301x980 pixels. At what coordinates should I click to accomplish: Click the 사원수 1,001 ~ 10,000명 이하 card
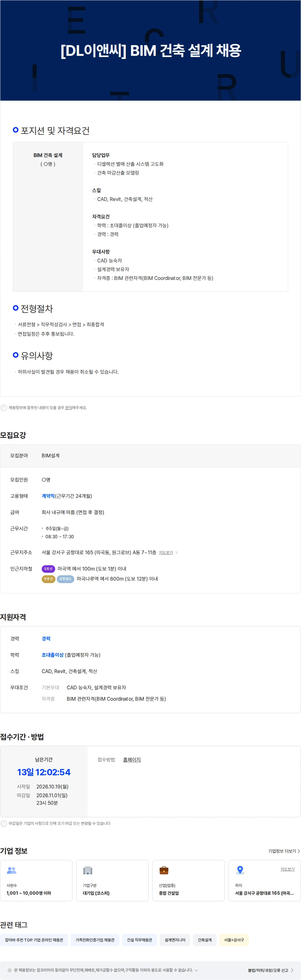click(36, 880)
